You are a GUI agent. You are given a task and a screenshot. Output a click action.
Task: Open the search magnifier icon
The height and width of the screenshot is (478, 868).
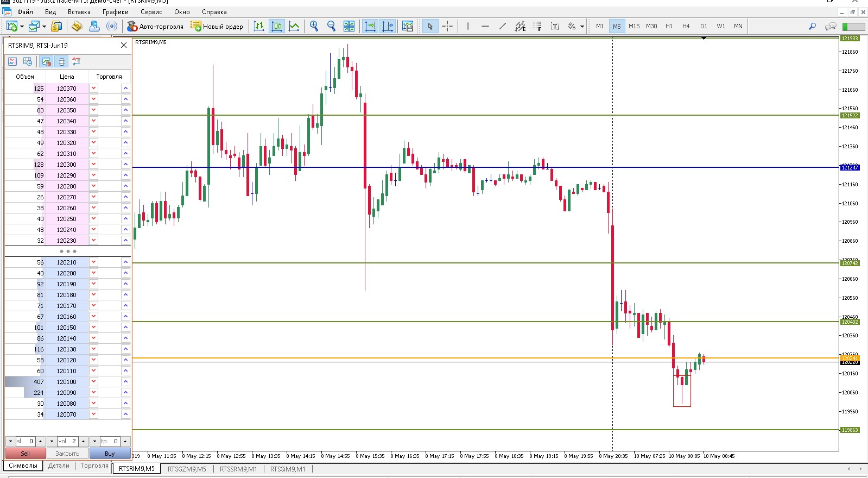click(812, 26)
